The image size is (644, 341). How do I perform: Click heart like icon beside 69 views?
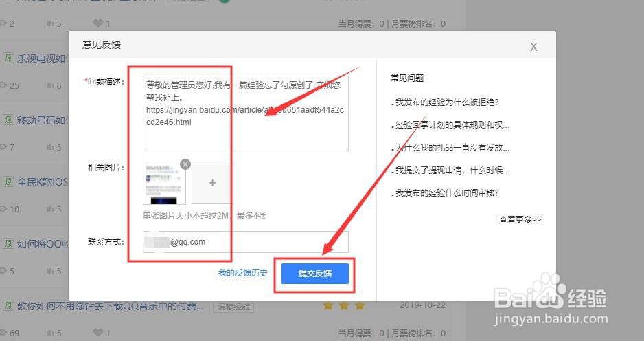pyautogui.click(x=98, y=332)
